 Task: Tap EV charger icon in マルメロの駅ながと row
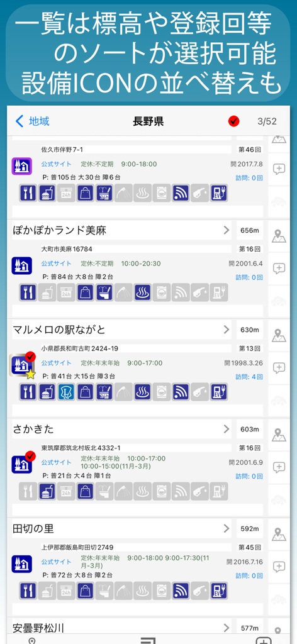point(218,392)
